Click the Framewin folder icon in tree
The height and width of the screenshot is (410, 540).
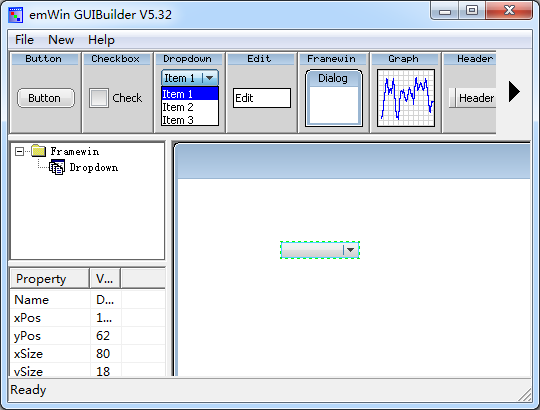38,151
